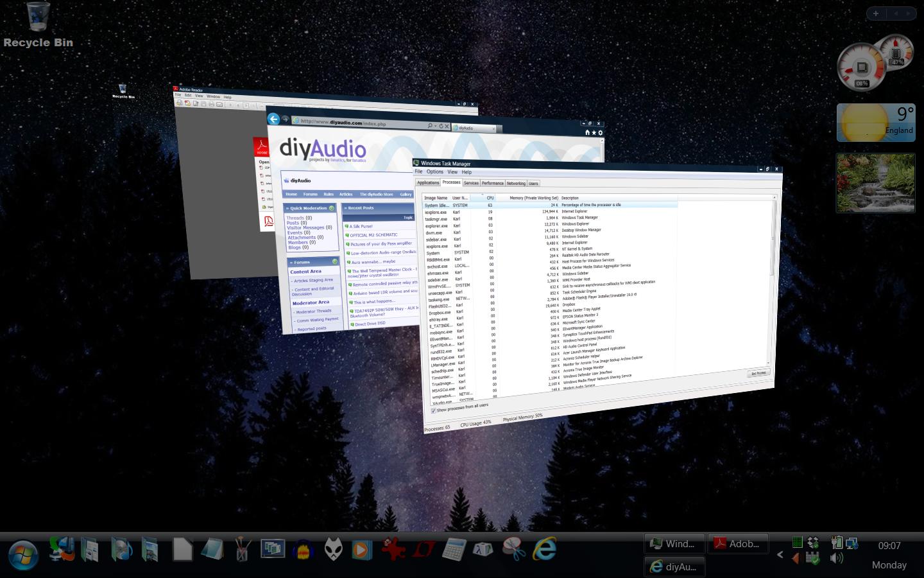Open IE tools gear icon
The height and width of the screenshot is (578, 924).
(600, 133)
